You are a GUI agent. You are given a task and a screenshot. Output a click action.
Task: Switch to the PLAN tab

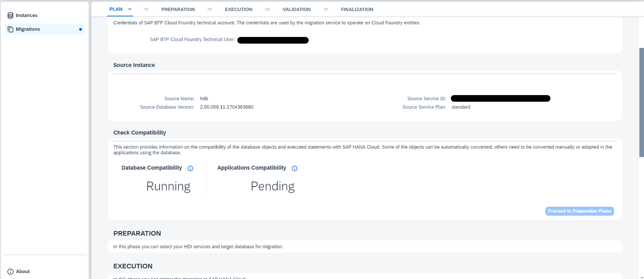point(116,9)
